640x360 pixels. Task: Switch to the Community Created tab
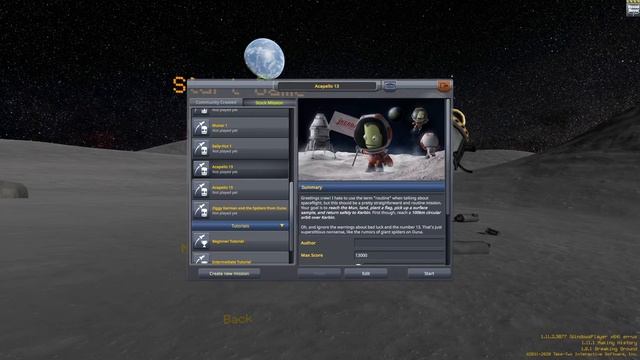pyautogui.click(x=216, y=102)
